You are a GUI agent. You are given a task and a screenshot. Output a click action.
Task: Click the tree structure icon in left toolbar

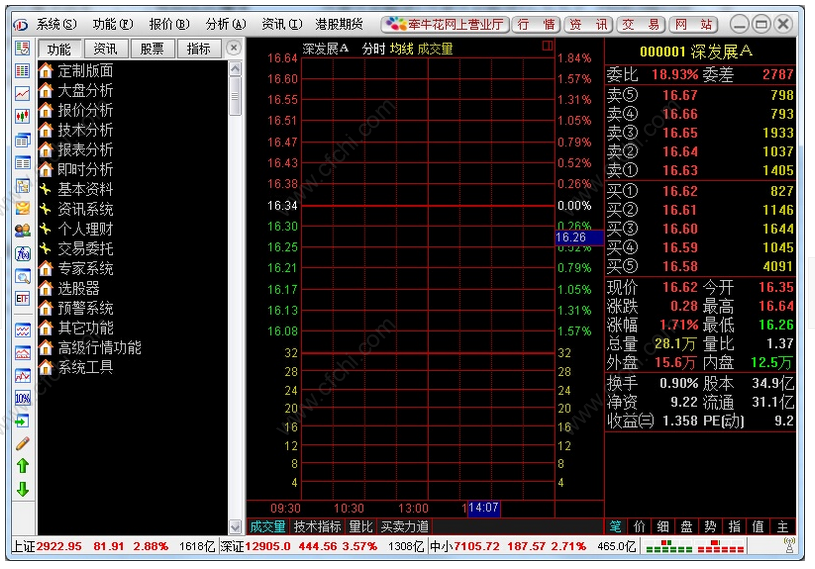tap(22, 186)
